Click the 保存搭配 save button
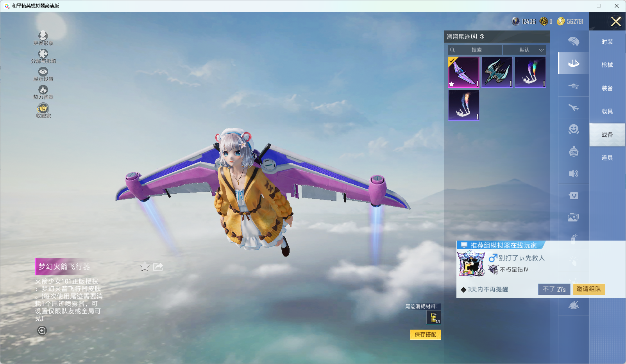The width and height of the screenshot is (626, 364). click(426, 335)
